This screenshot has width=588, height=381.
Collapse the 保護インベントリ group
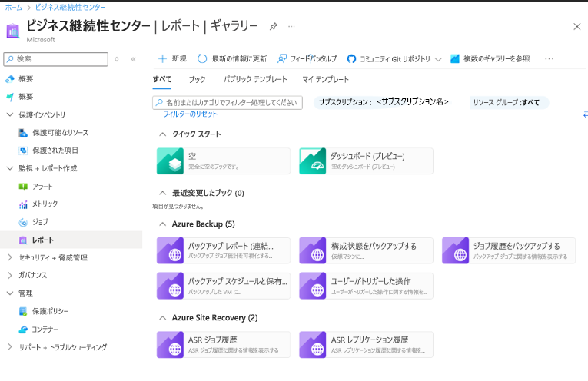click(x=10, y=114)
